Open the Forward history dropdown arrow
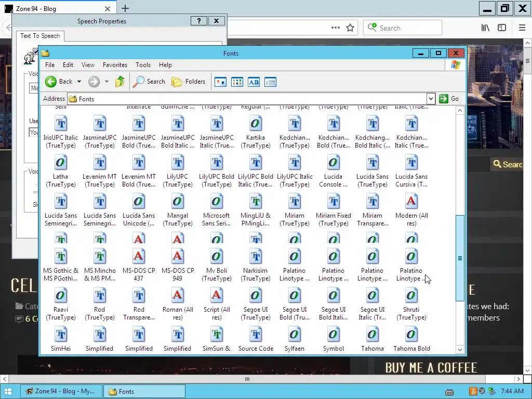 pyautogui.click(x=107, y=82)
